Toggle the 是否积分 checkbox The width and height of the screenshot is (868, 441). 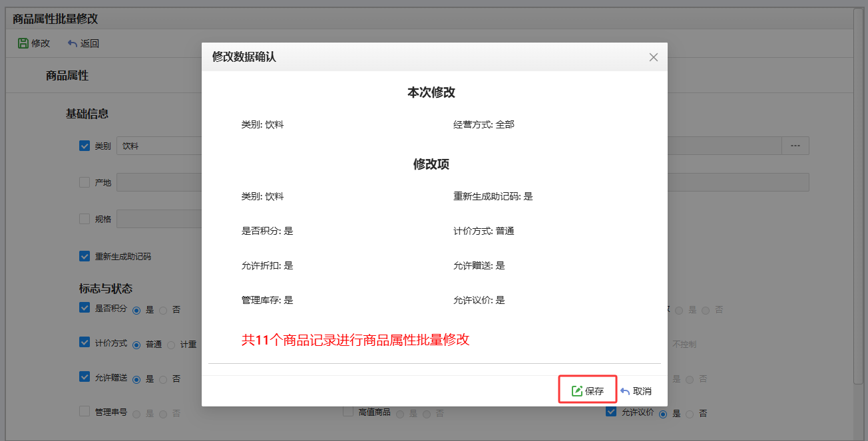point(85,307)
